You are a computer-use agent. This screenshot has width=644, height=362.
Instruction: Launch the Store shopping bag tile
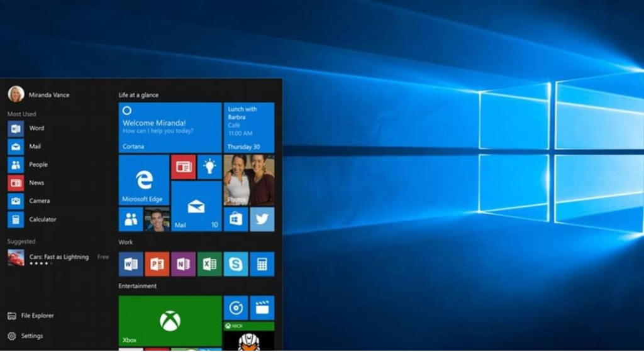[236, 219]
